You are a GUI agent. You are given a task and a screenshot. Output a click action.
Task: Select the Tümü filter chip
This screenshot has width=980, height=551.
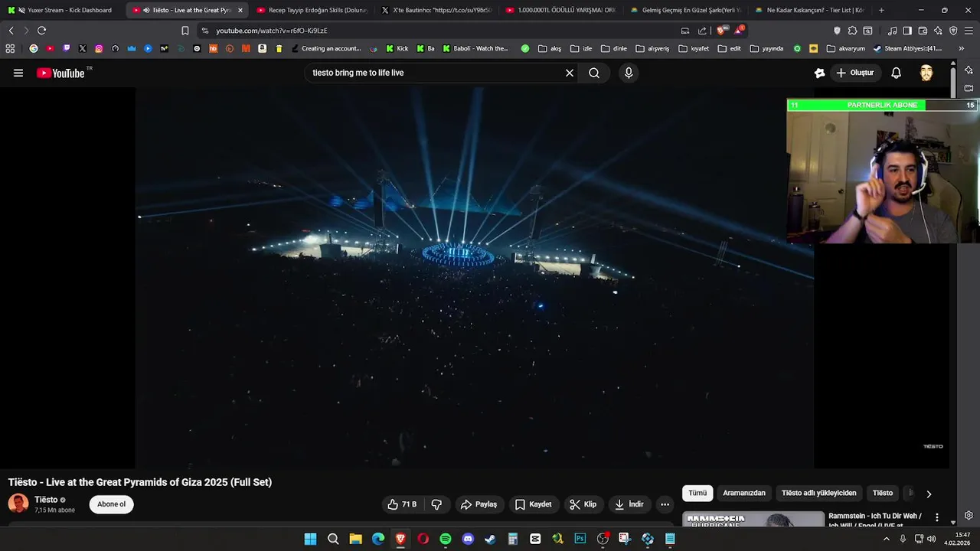click(697, 493)
